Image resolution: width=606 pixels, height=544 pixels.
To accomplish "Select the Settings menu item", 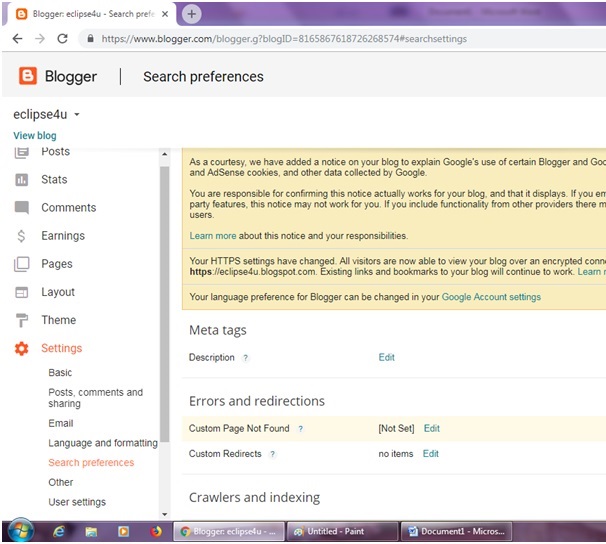I will (62, 348).
